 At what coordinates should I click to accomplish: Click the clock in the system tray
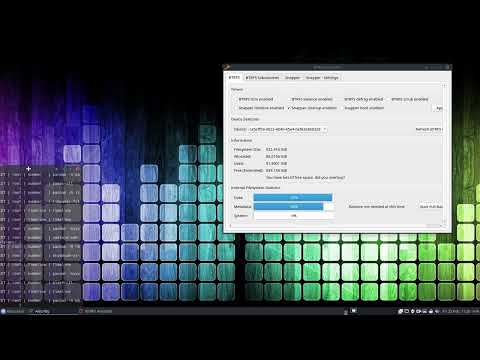pos(460,311)
